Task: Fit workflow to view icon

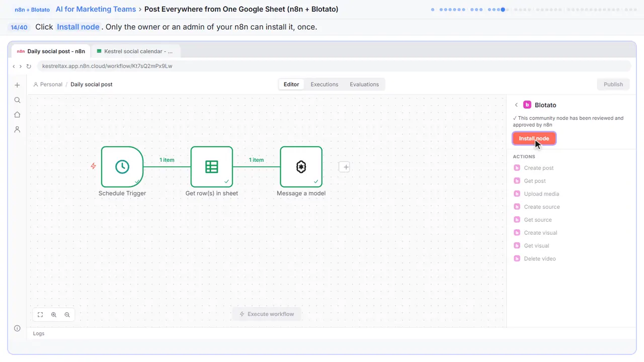Action: [x=40, y=315]
